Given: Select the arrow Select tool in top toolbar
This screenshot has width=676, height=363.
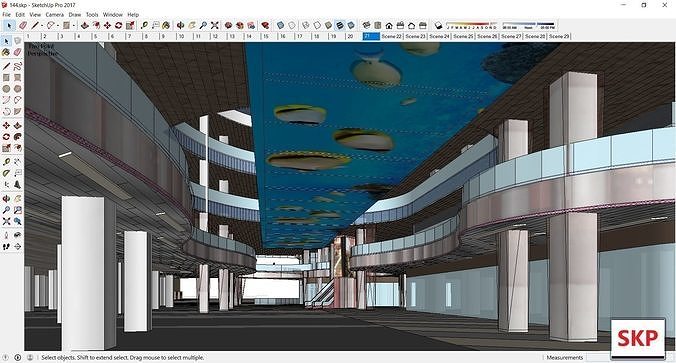Looking at the screenshot, I should [9, 25].
